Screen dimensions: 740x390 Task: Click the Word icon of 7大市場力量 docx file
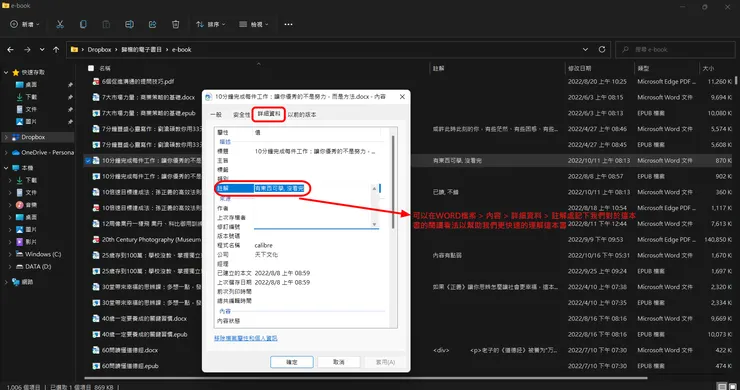(96, 97)
